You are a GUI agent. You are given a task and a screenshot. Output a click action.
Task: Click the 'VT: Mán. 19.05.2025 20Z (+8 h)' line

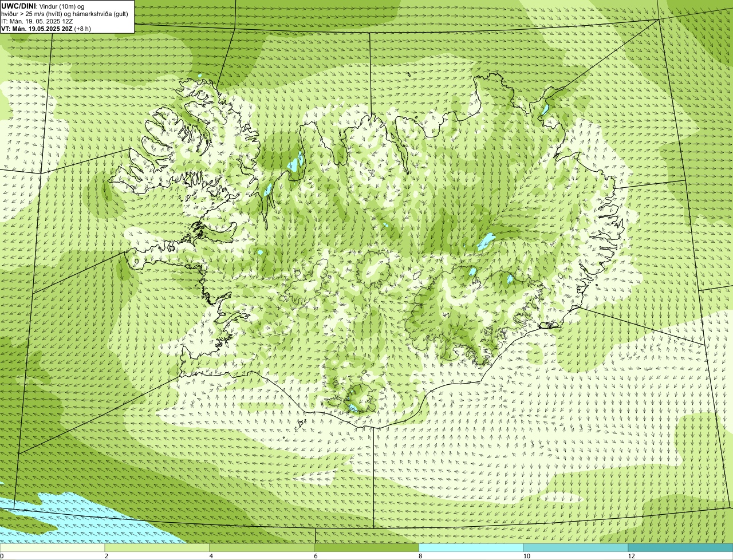(x=46, y=29)
